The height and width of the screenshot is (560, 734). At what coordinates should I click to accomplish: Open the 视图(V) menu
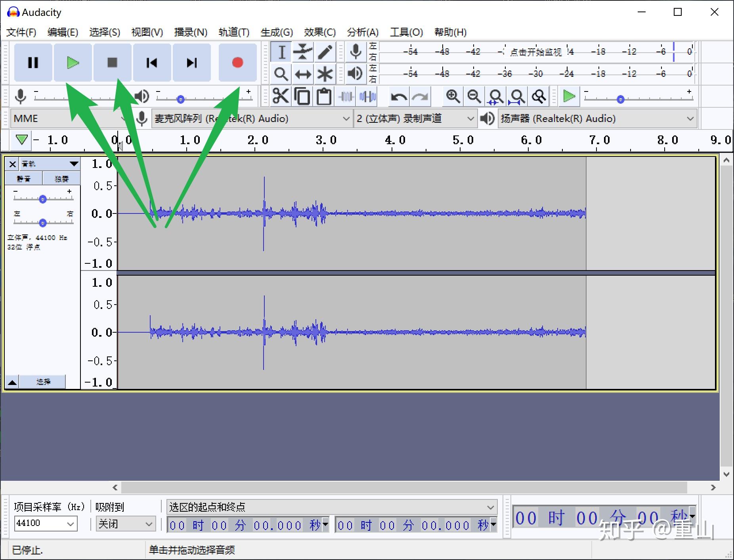pyautogui.click(x=147, y=32)
